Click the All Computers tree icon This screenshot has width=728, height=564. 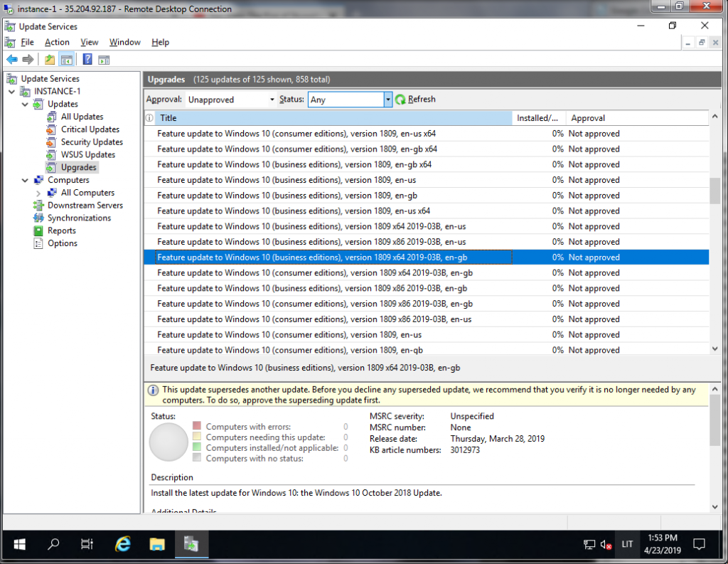click(52, 192)
